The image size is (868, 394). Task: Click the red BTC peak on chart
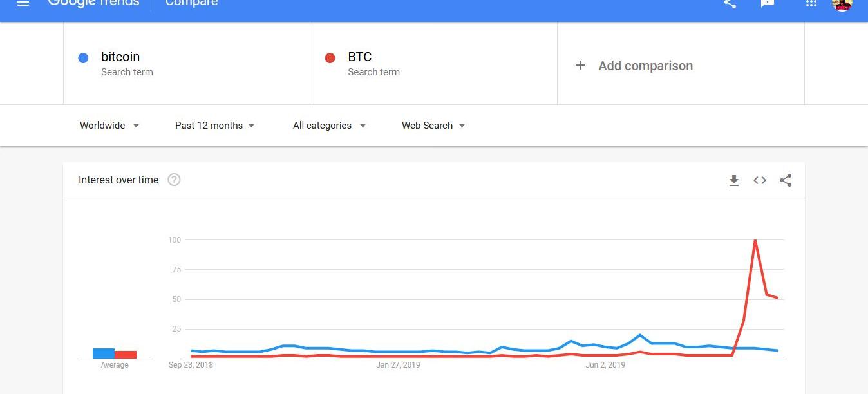pyautogui.click(x=755, y=241)
